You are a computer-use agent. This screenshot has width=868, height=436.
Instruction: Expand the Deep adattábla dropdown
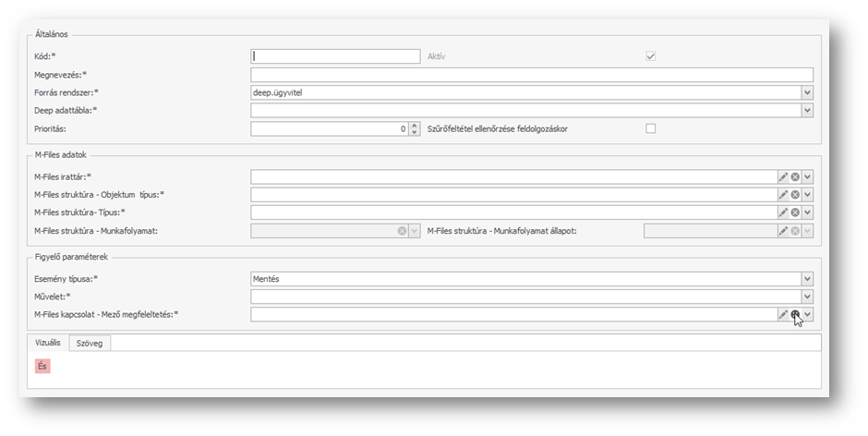click(807, 111)
